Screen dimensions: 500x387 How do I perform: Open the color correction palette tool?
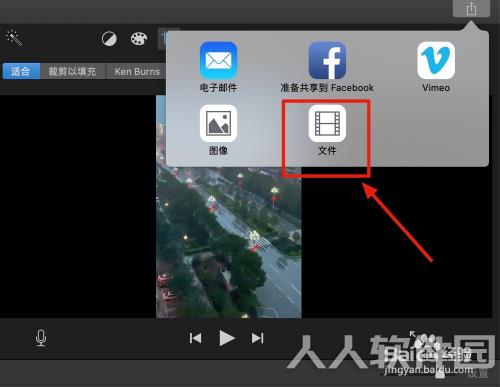(x=139, y=39)
